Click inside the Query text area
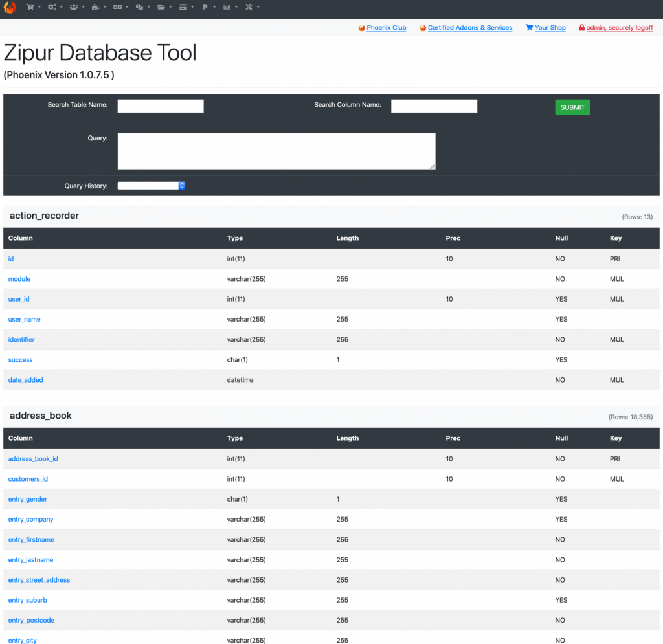Viewport: 663px width, 644px height. click(x=276, y=151)
